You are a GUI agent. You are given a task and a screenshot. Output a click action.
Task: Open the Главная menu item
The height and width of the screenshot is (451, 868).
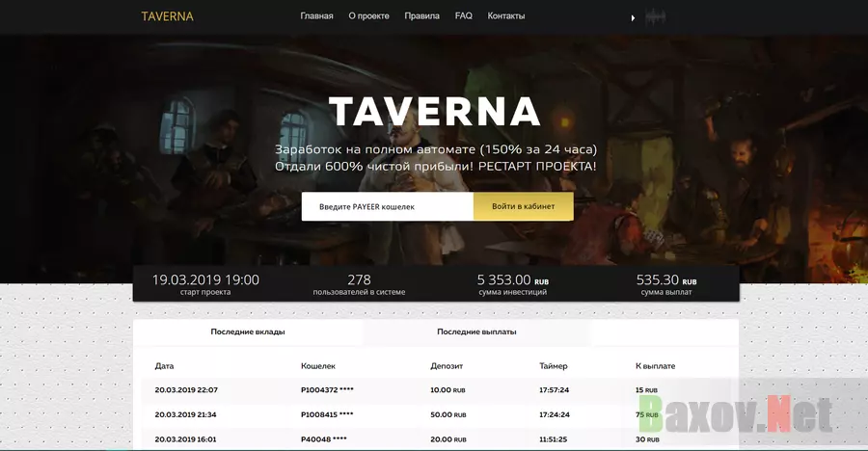pos(316,16)
